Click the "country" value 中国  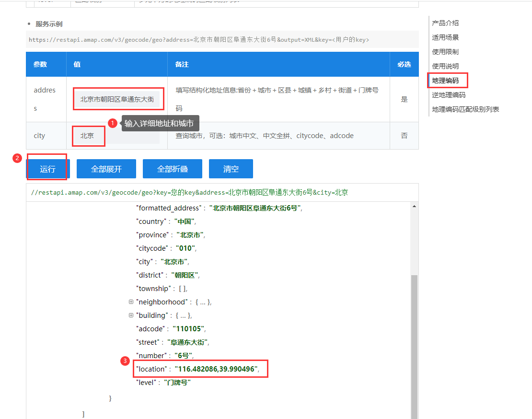(x=185, y=221)
